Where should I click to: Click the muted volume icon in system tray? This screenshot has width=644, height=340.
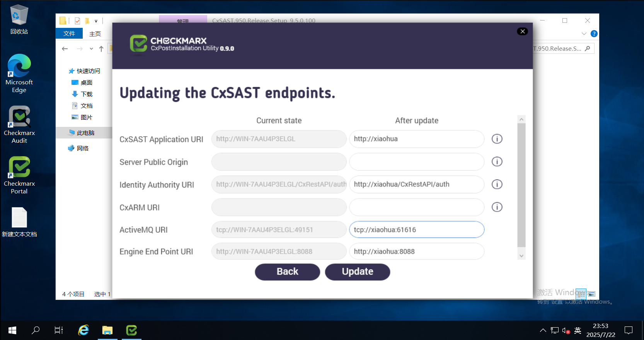566,330
